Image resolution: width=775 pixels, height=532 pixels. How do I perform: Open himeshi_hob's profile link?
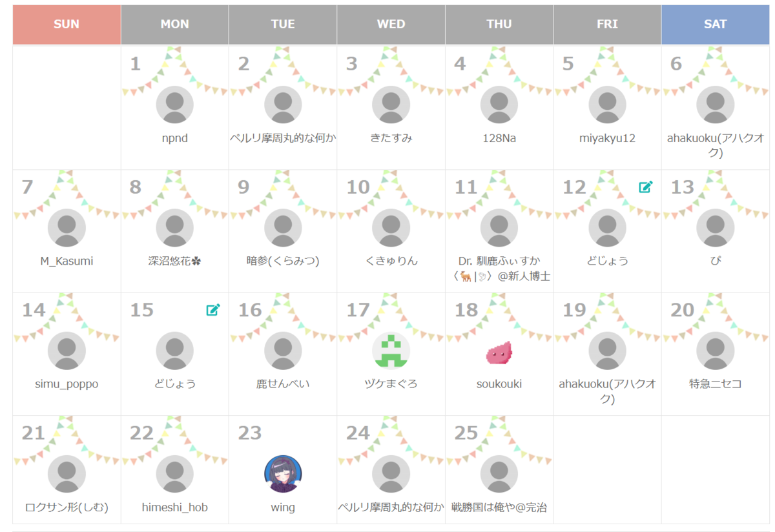tap(174, 507)
